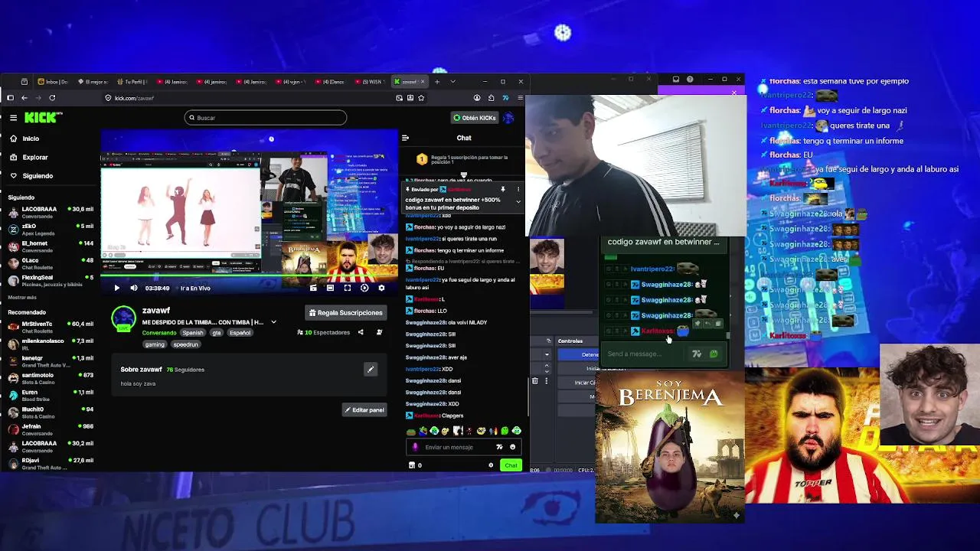980x551 pixels.
Task: Unpin the pinned message with pin icon
Action: (503, 189)
